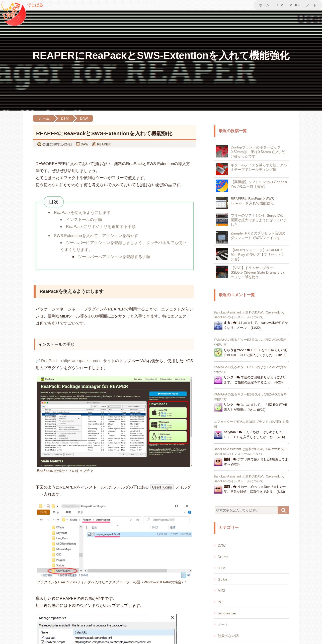Open ノート category in sidebar

tap(223, 624)
